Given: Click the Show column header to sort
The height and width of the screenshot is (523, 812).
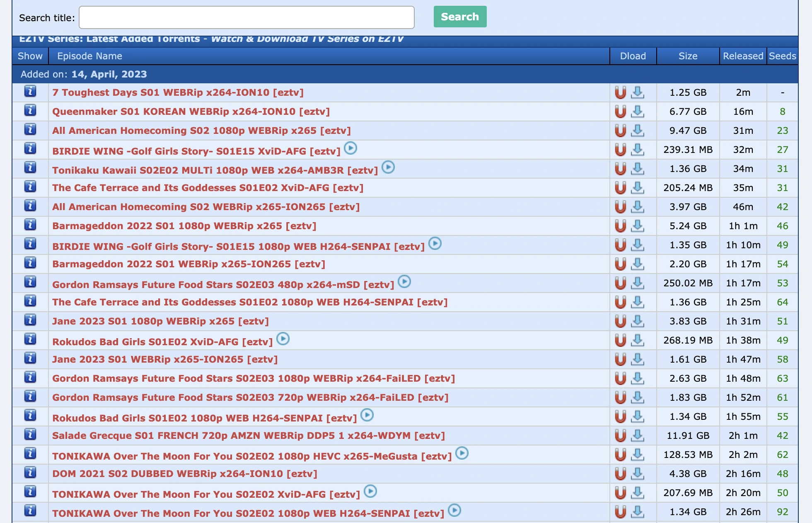Looking at the screenshot, I should (29, 56).
